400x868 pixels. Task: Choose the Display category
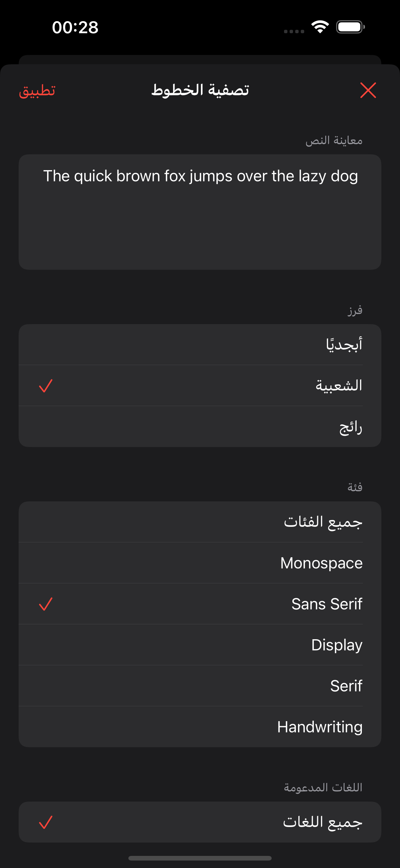pyautogui.click(x=200, y=645)
